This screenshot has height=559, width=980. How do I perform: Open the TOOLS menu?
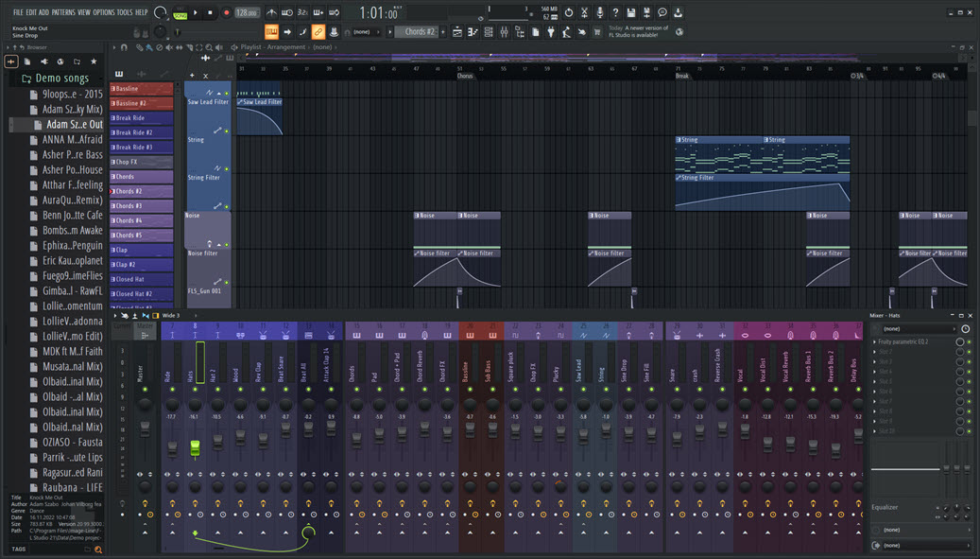[x=125, y=12]
